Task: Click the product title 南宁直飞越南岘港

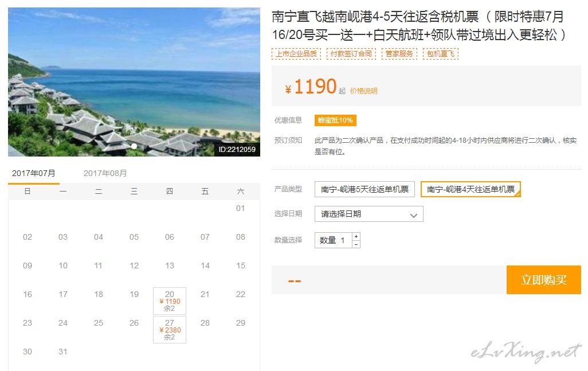Action: tap(418, 25)
